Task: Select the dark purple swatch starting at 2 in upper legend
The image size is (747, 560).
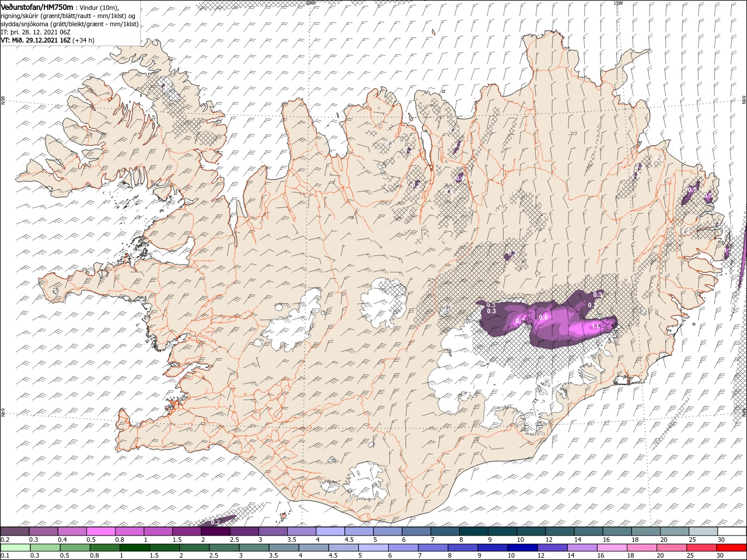Action: click(215, 531)
